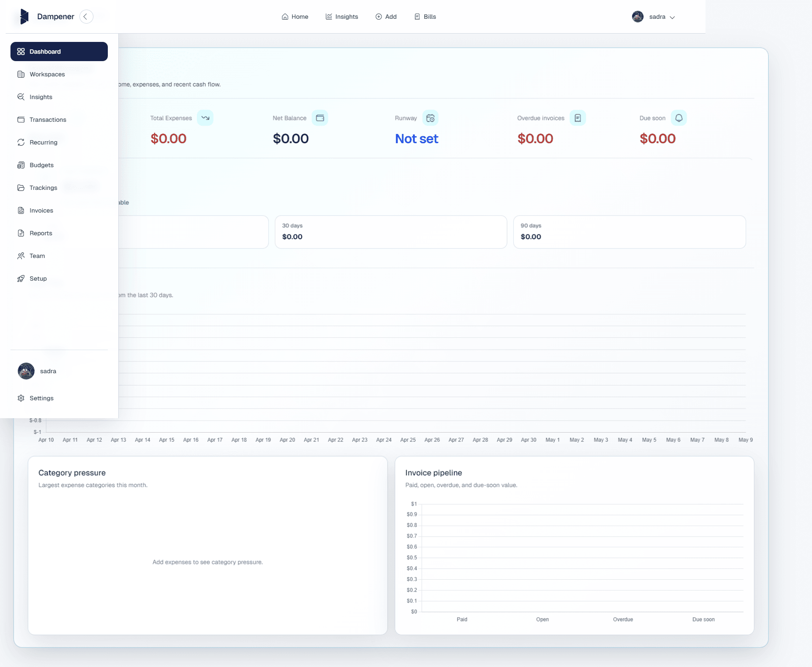
Task: Select Dashboard in the sidebar
Action: [x=59, y=52]
